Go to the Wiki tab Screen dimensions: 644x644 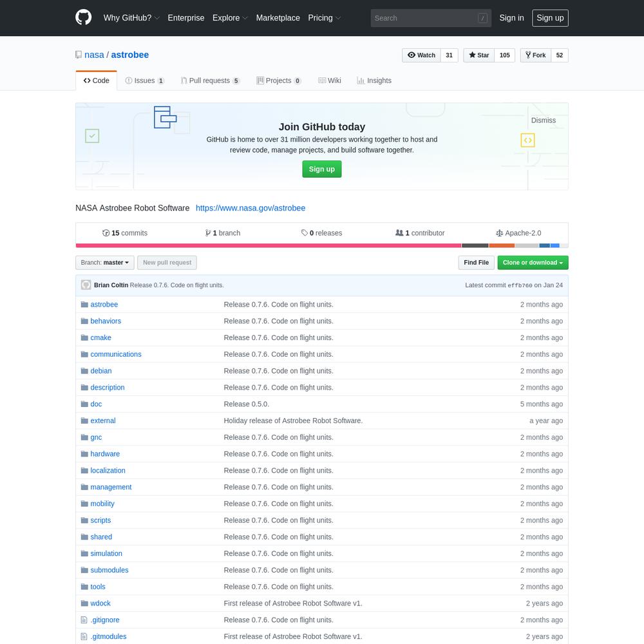pos(329,80)
